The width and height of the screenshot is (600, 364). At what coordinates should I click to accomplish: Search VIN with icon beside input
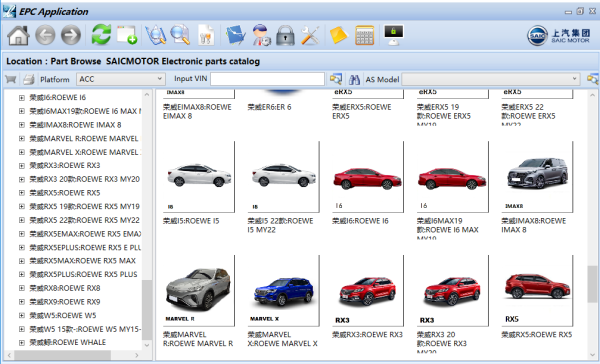336,79
